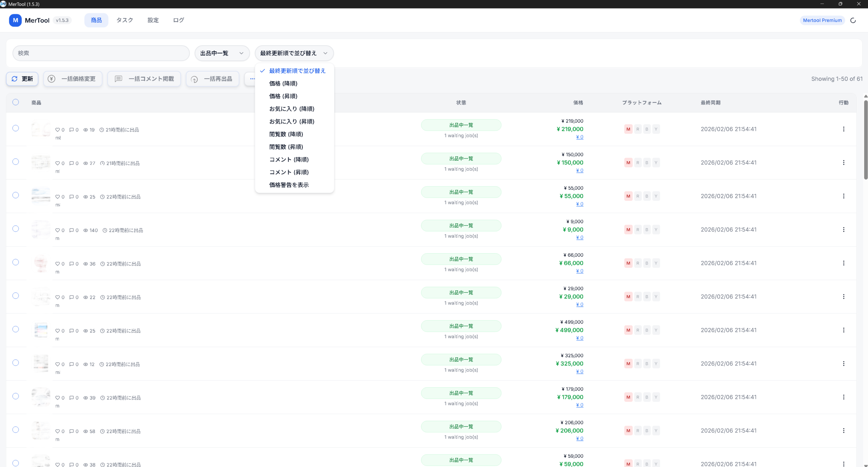This screenshot has width=868, height=467.
Task: Click the ¥0 link under ¥325,000 price
Action: (579, 372)
